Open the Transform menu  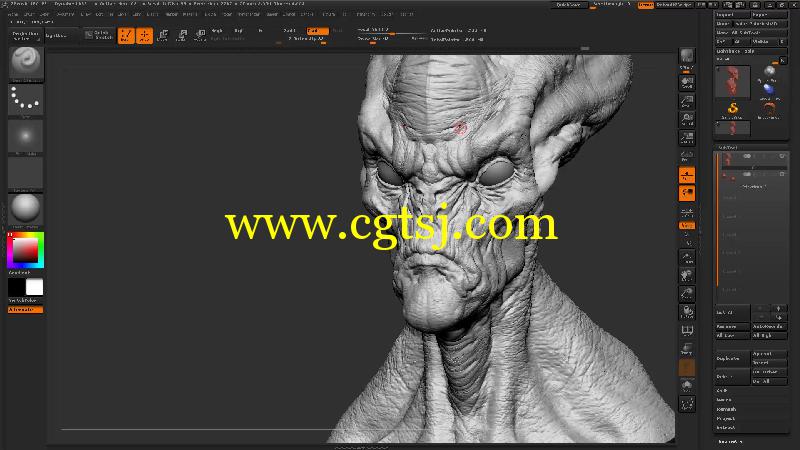tap(365, 14)
